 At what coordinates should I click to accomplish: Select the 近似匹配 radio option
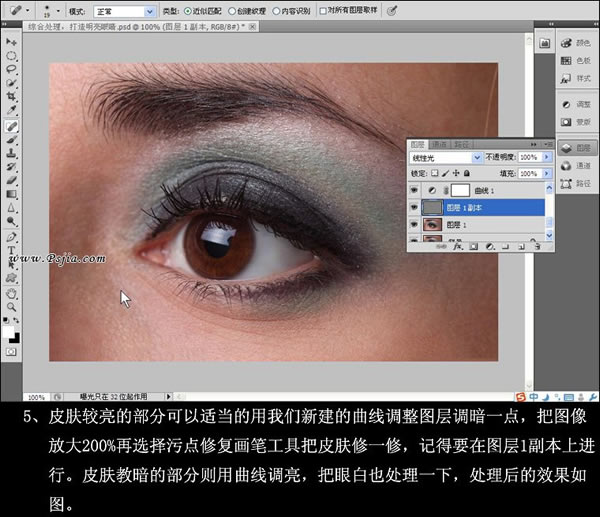pos(188,11)
